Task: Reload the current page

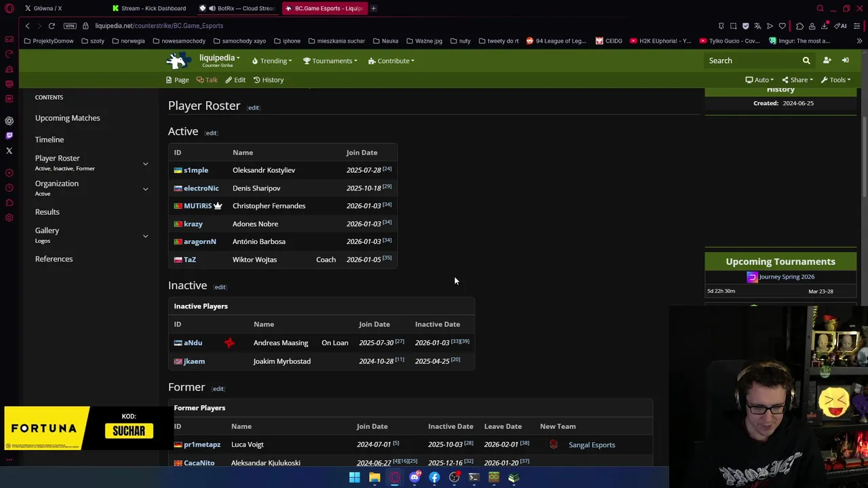Action: tap(52, 26)
